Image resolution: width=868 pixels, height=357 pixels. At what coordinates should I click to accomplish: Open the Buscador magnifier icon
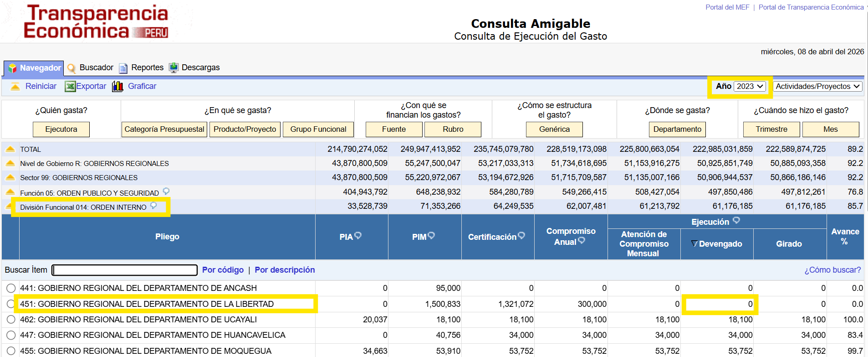tap(71, 68)
